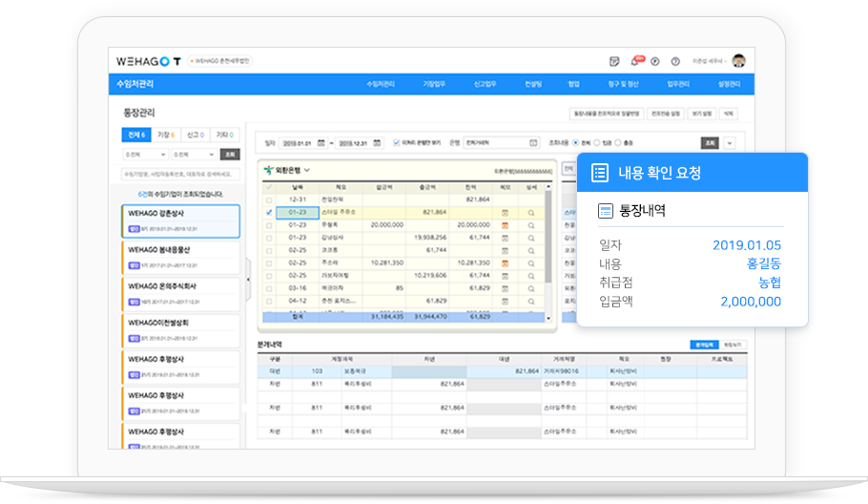Open memo icon on the 10,219,606 row
868x504 pixels.
point(505,276)
